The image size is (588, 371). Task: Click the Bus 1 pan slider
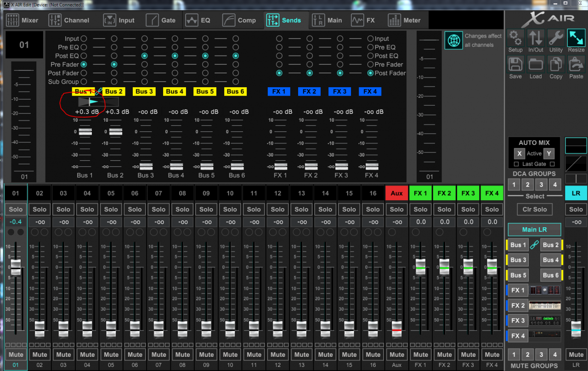(x=98, y=101)
